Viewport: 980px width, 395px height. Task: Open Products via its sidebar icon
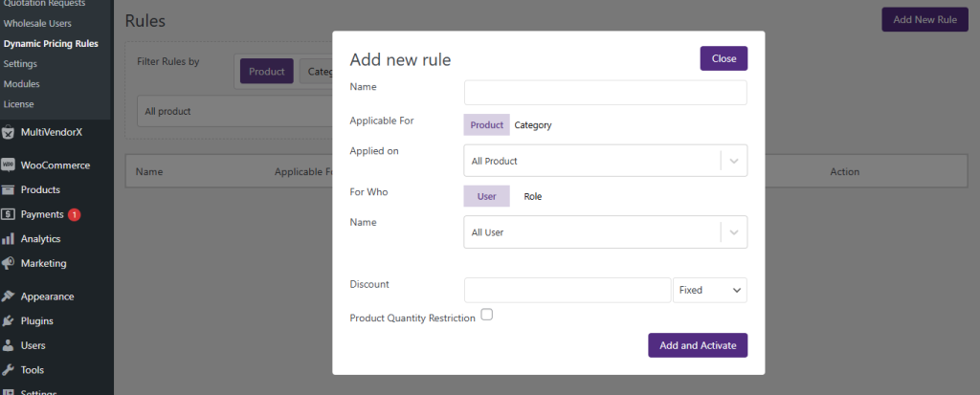(x=9, y=189)
